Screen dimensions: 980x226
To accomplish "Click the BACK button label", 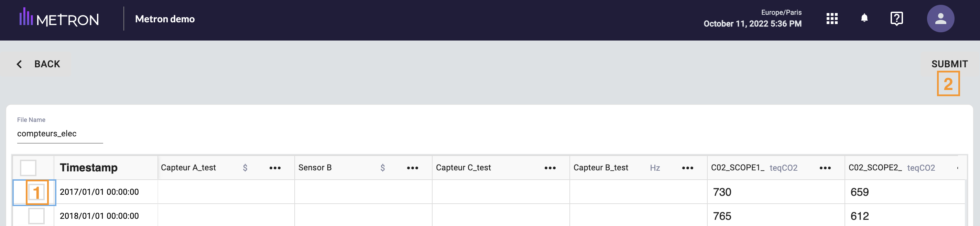I will [47, 64].
